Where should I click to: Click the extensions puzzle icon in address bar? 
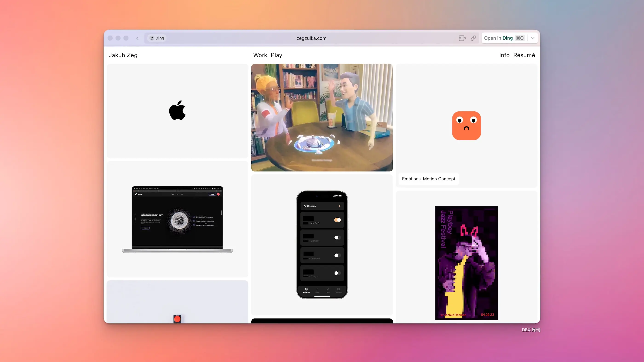tap(462, 38)
